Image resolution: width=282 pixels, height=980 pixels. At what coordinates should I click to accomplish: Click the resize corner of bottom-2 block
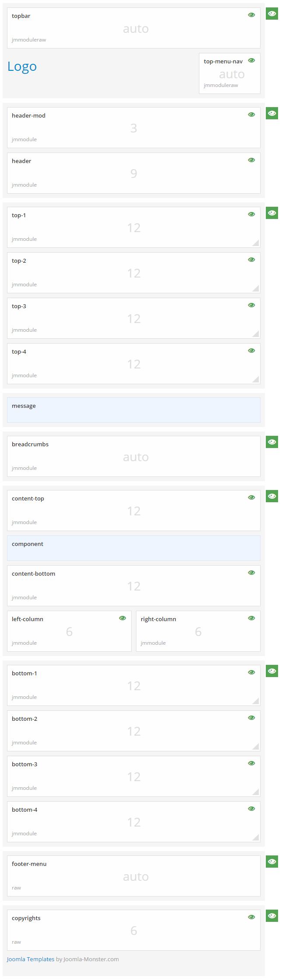(x=256, y=747)
